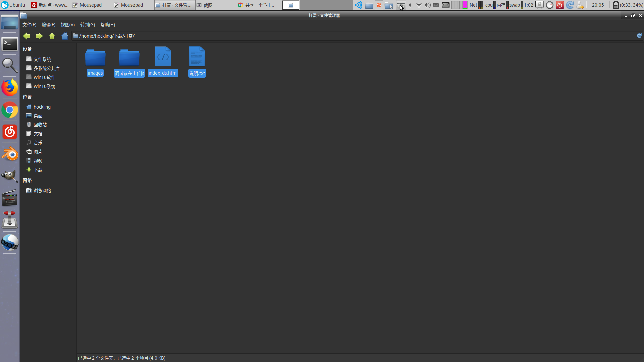Open the 转到(G) menu
This screenshot has width=644, height=362.
tap(88, 25)
